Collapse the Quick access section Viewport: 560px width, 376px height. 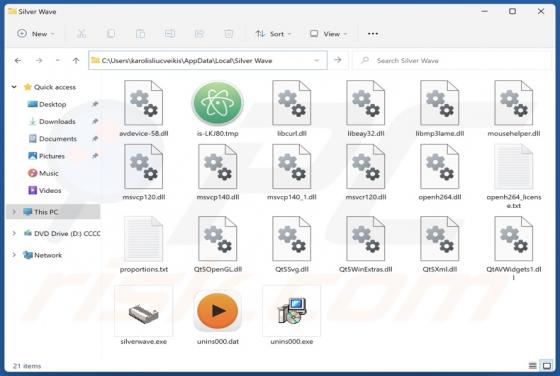14,87
